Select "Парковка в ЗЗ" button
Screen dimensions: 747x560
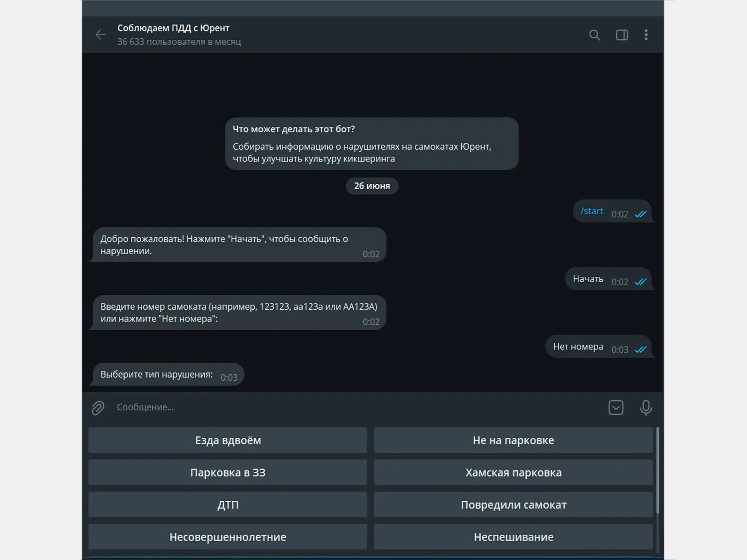tap(227, 472)
